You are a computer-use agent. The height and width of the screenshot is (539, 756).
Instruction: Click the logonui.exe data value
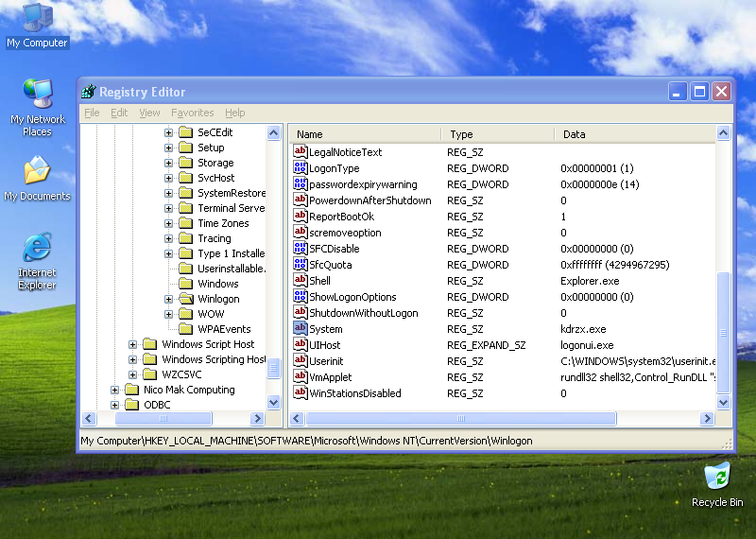(587, 345)
